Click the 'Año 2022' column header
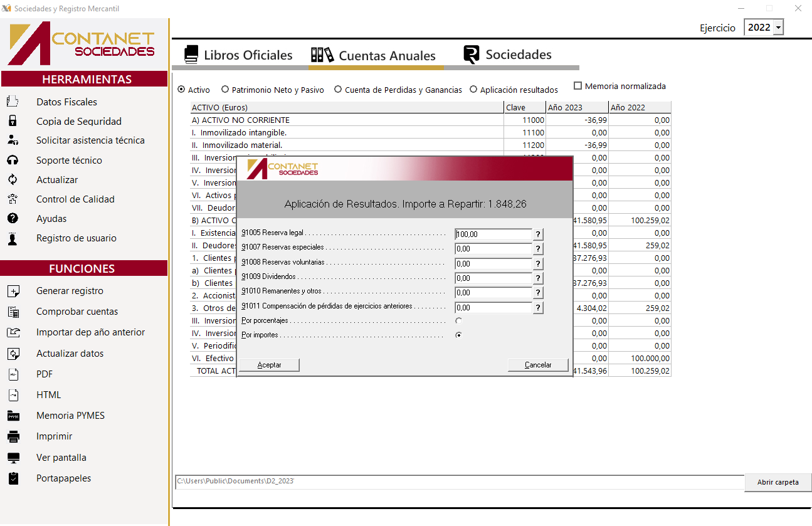The width and height of the screenshot is (812, 526). pyautogui.click(x=640, y=107)
